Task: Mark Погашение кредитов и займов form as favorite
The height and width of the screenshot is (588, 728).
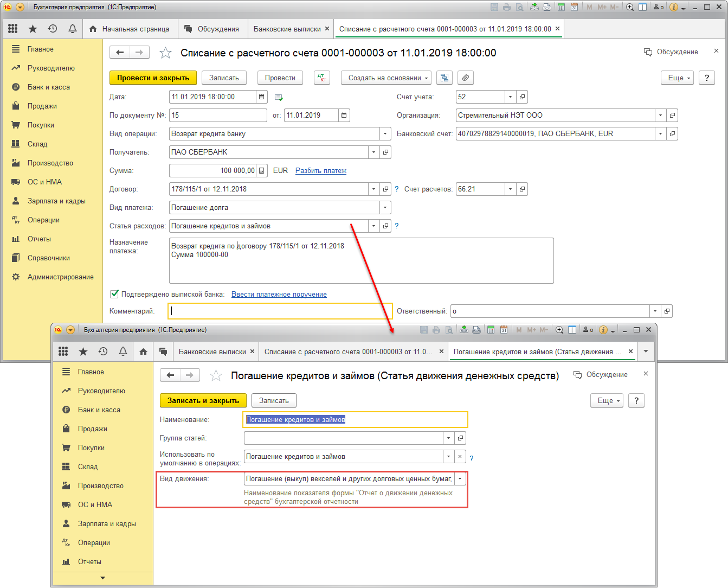Action: coord(216,375)
